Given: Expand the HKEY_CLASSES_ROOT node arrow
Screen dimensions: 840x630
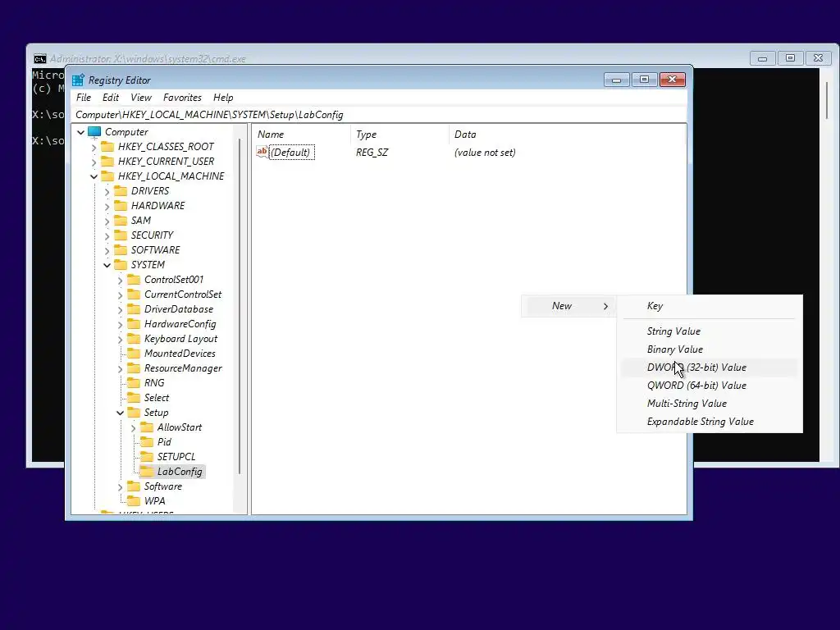Looking at the screenshot, I should 94,147.
